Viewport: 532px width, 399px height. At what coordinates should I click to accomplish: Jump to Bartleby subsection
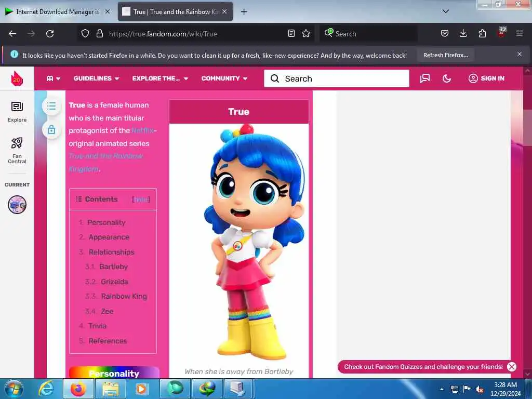114,267
